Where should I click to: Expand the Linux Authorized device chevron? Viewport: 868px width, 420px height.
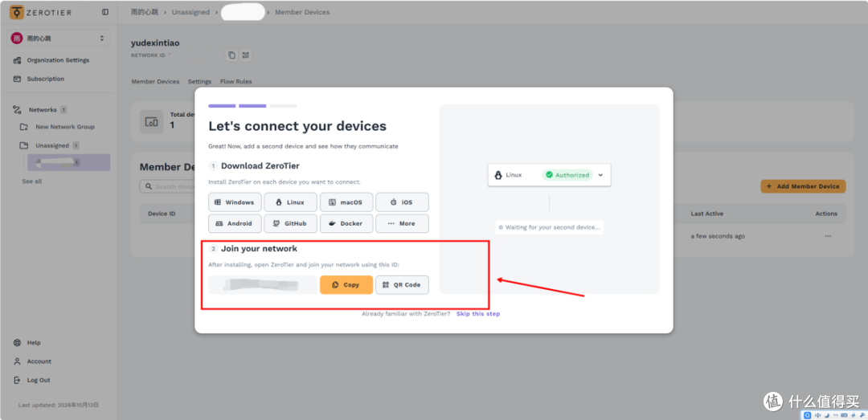click(600, 175)
